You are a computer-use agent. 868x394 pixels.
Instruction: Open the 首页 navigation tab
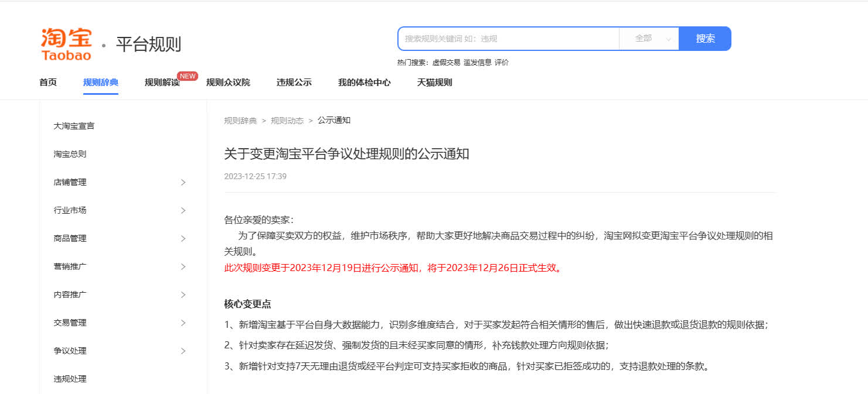pyautogui.click(x=48, y=83)
